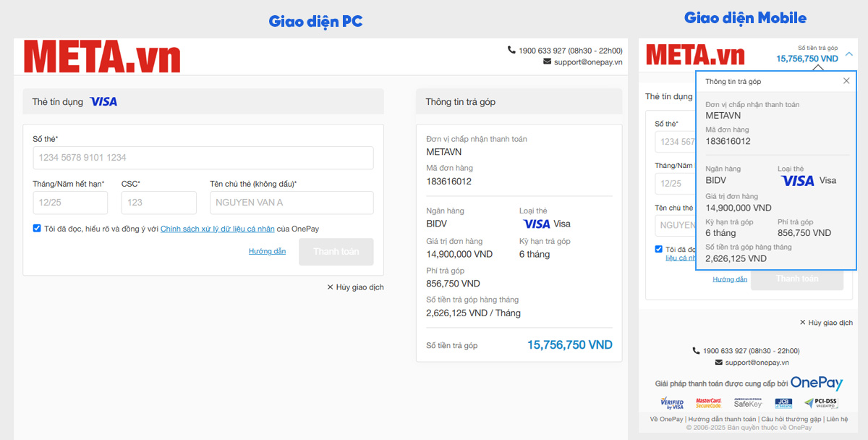
Task: Click the phone icon in Mobile footer
Action: point(697,351)
